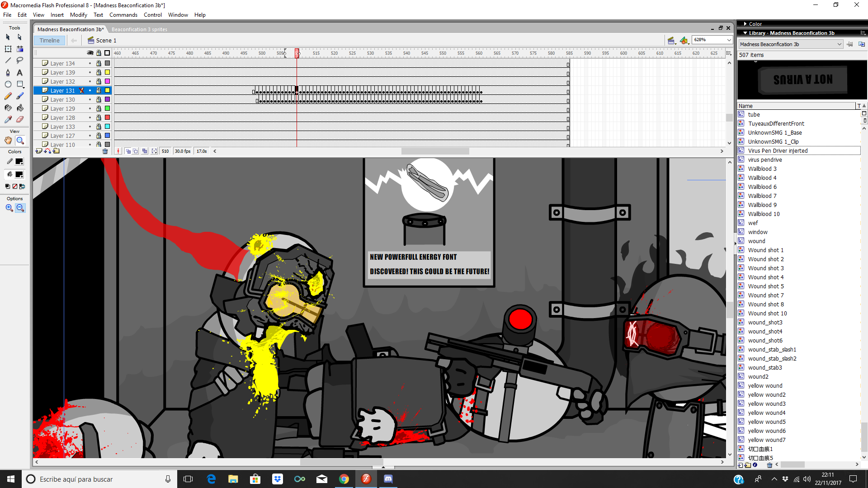
Task: Open the stroke color swatch picker
Action: point(19,161)
